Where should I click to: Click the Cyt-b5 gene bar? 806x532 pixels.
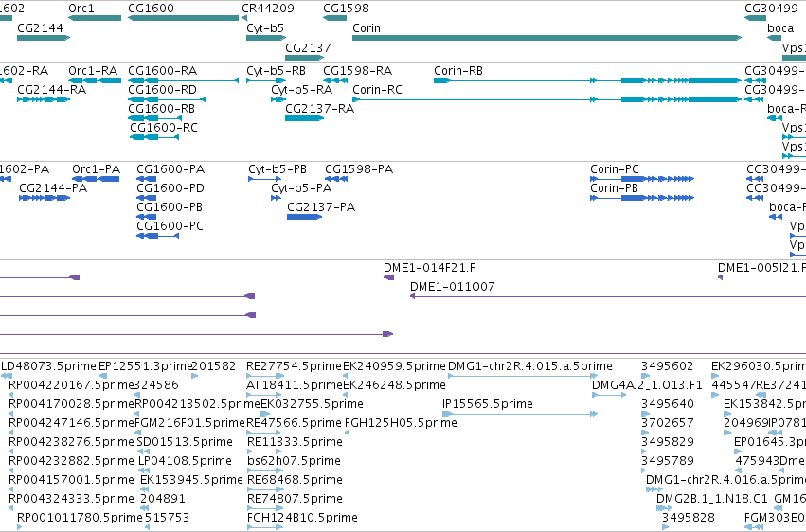point(266,38)
